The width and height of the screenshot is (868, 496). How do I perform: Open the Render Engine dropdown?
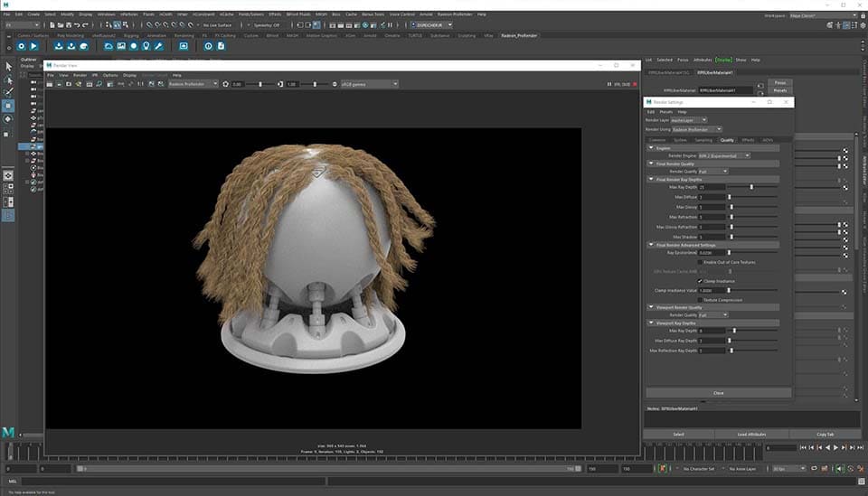tap(723, 155)
